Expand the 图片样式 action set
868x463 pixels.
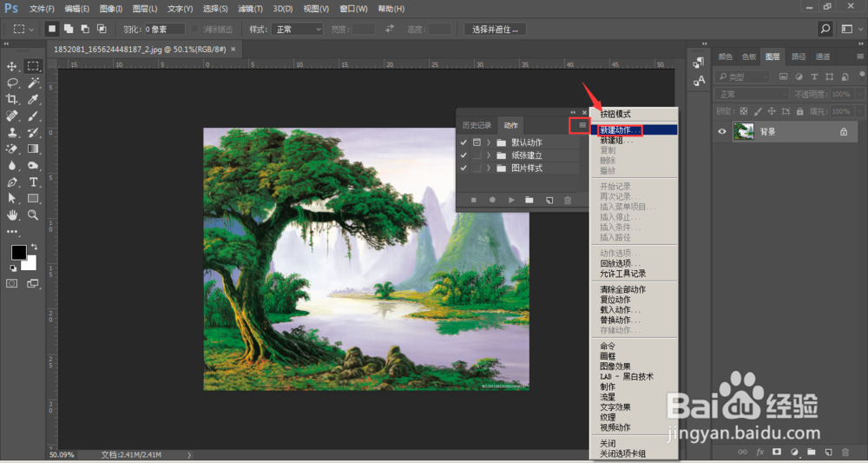(x=489, y=169)
